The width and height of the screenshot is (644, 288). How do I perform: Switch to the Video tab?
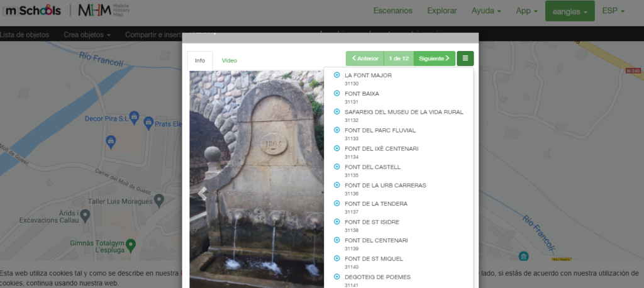pos(229,60)
